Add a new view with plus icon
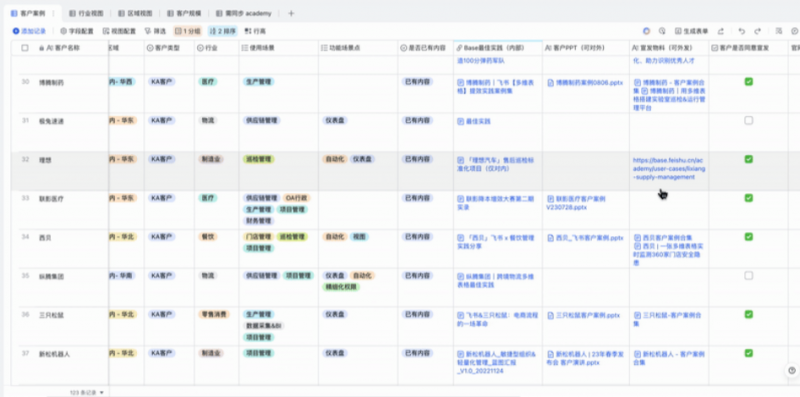Screen dimensions: 800x397 point(291,13)
